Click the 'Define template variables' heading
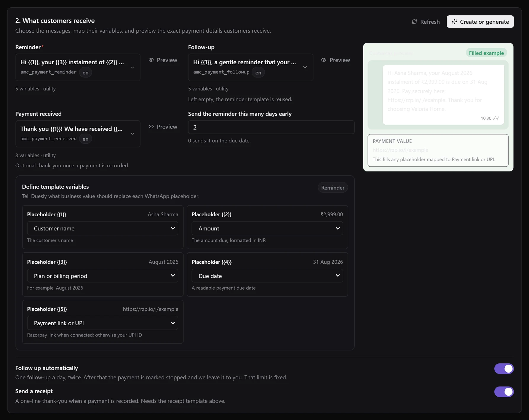The image size is (529, 420). coord(55,187)
